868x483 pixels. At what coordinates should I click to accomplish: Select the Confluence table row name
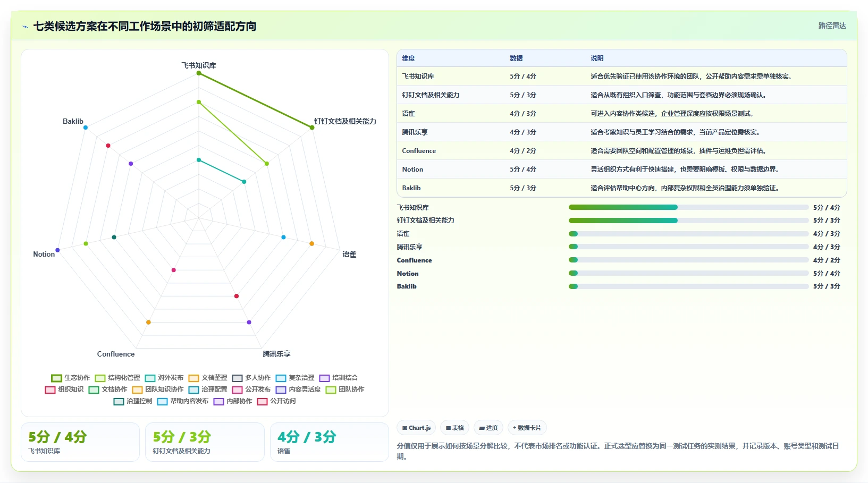click(419, 151)
